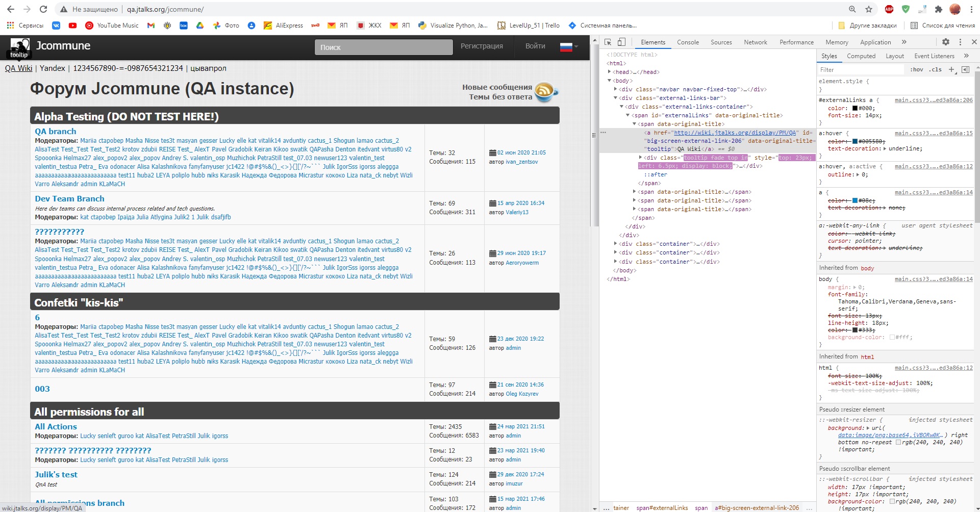Open the All Actions branch
This screenshot has height=512, width=980.
(x=56, y=427)
